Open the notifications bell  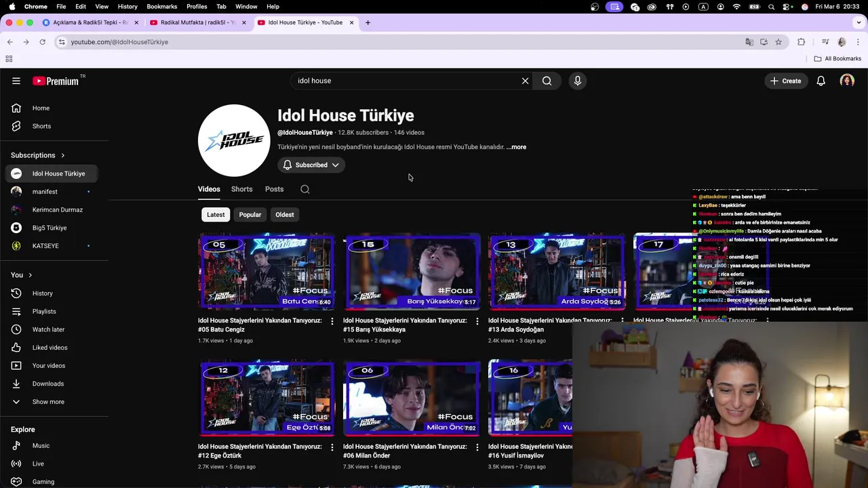(x=821, y=81)
